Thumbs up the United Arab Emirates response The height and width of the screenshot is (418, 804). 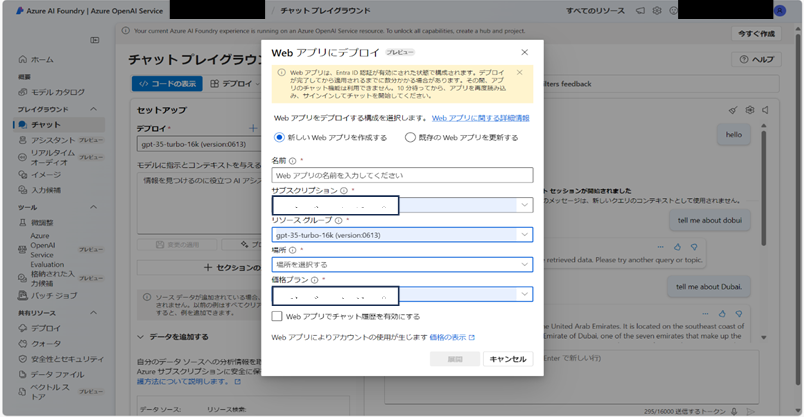[722, 313]
